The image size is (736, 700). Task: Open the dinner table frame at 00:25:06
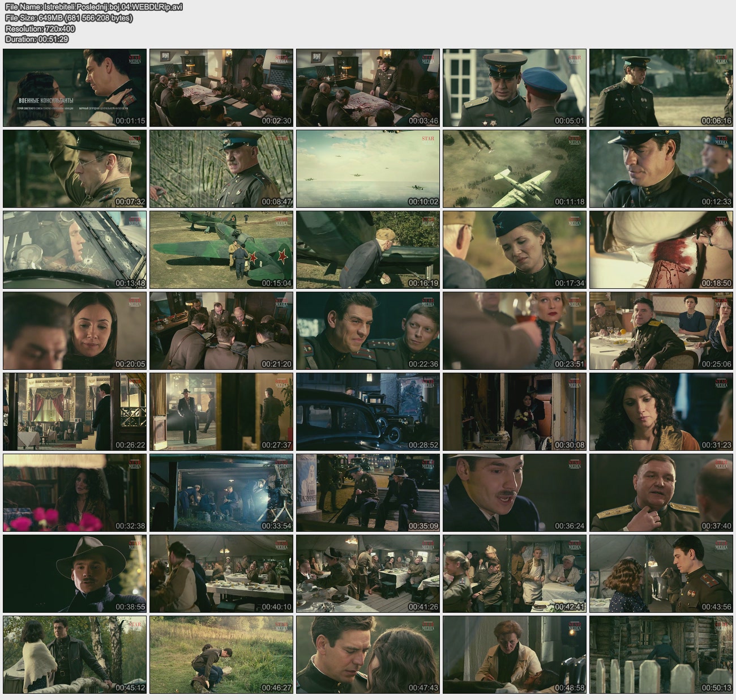coord(661,331)
